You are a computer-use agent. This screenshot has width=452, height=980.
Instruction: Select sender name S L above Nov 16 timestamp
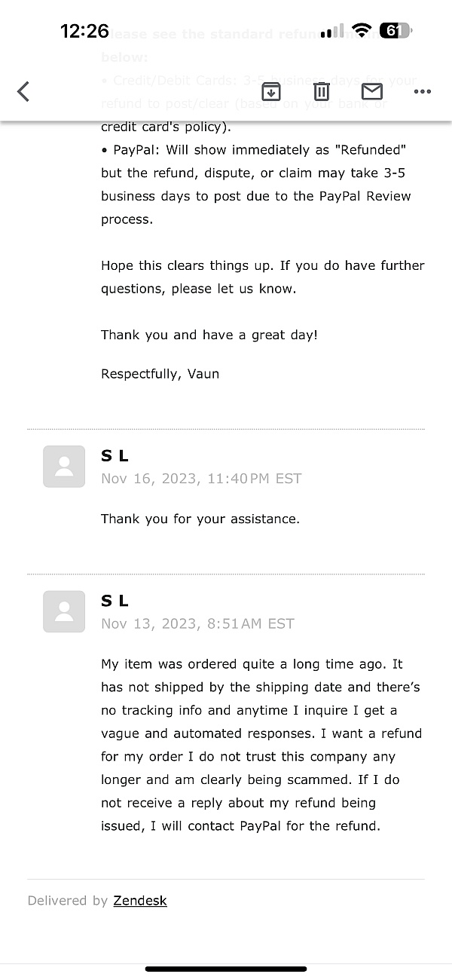click(115, 455)
